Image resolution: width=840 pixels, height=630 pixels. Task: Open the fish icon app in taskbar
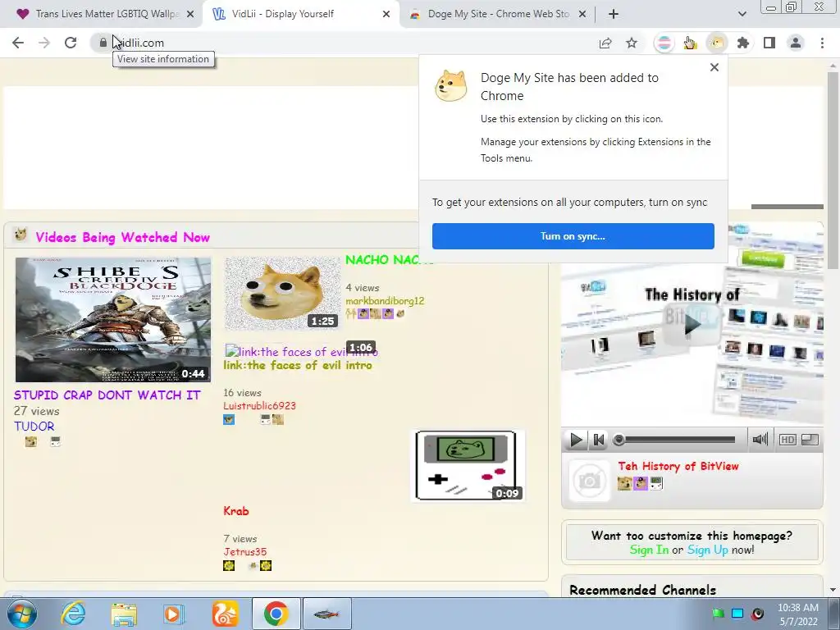(326, 614)
